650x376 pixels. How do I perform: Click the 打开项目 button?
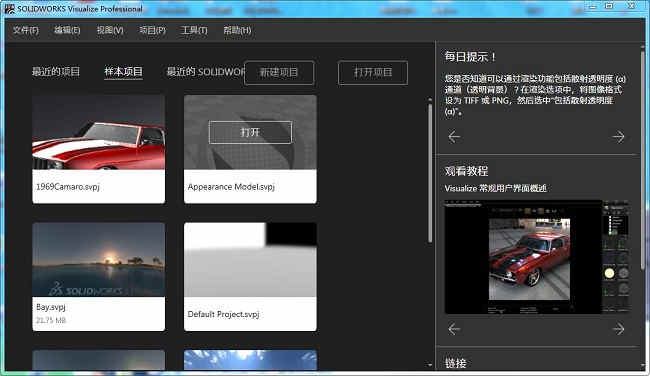(373, 73)
